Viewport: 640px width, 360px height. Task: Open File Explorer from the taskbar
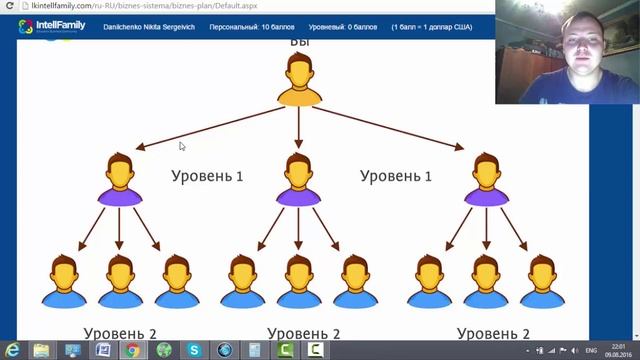pyautogui.click(x=41, y=350)
